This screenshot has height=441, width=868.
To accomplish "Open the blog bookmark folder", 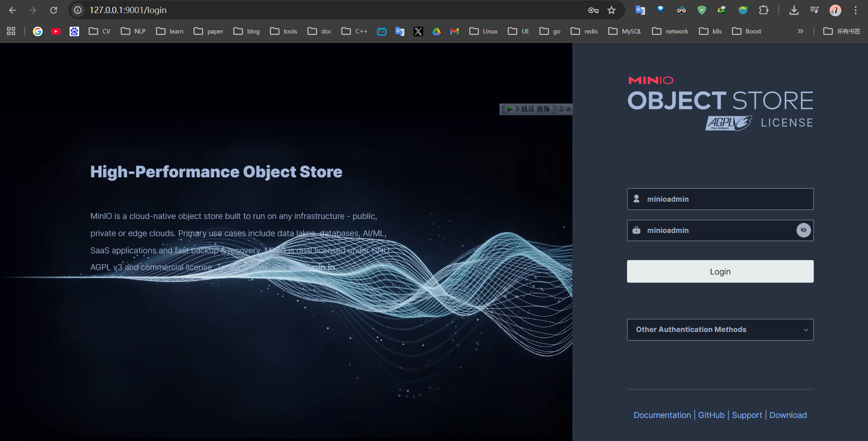I will tap(247, 31).
